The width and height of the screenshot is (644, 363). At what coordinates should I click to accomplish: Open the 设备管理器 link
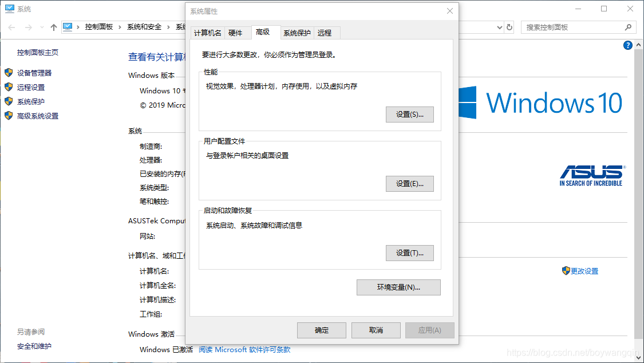coord(34,73)
